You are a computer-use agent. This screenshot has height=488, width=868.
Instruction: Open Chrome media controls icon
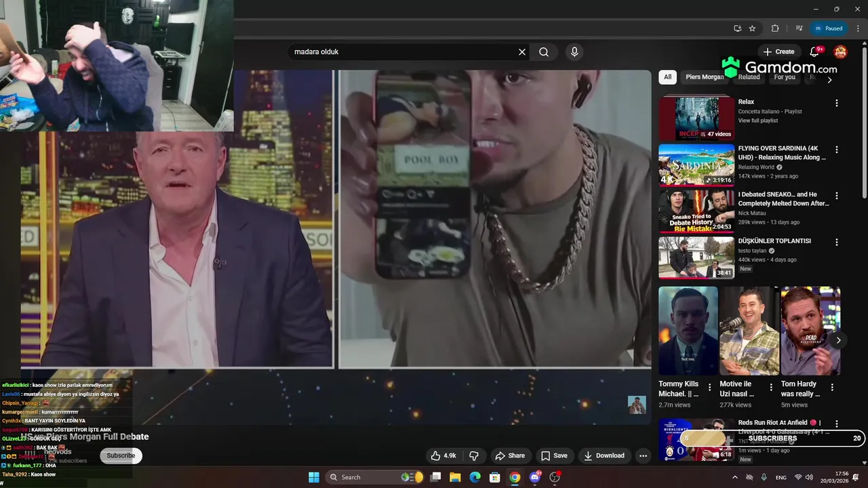(x=800, y=28)
